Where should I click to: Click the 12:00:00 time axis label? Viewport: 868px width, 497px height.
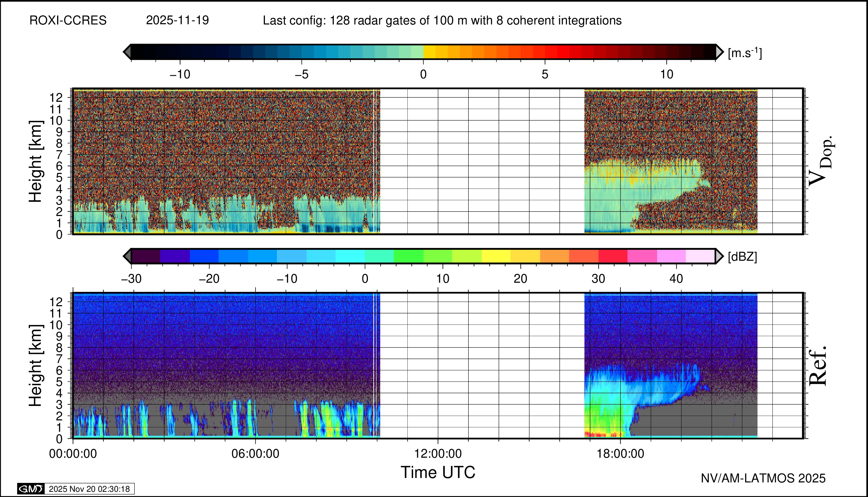(438, 454)
